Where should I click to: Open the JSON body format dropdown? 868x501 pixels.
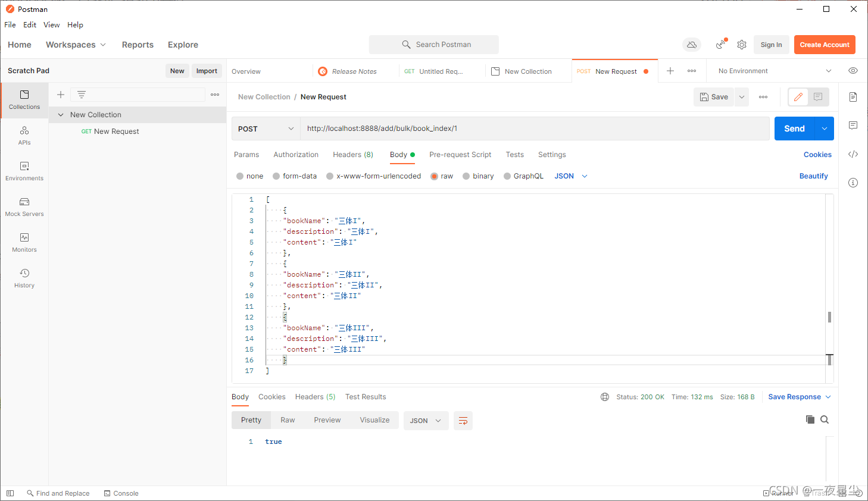[x=571, y=176]
